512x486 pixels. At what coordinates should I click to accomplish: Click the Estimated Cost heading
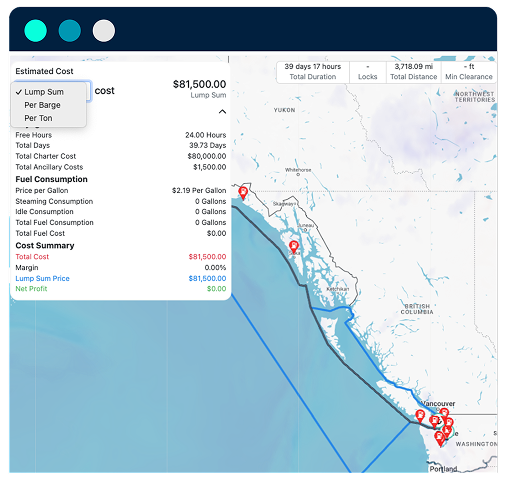[x=44, y=71]
